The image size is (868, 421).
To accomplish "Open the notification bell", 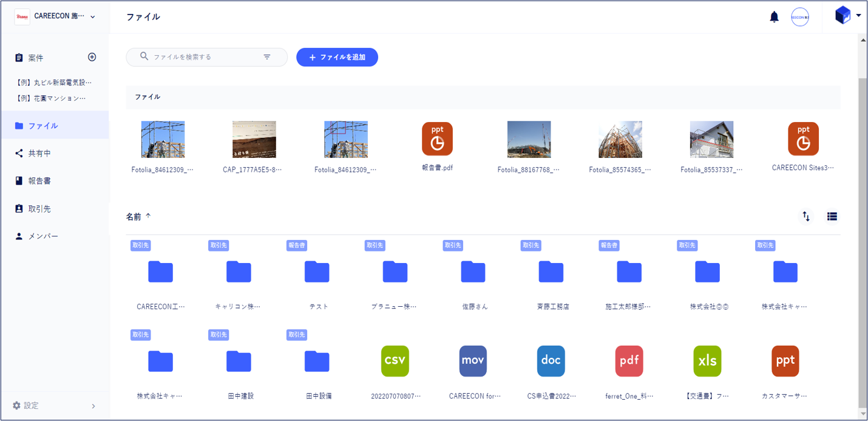I will [x=774, y=17].
